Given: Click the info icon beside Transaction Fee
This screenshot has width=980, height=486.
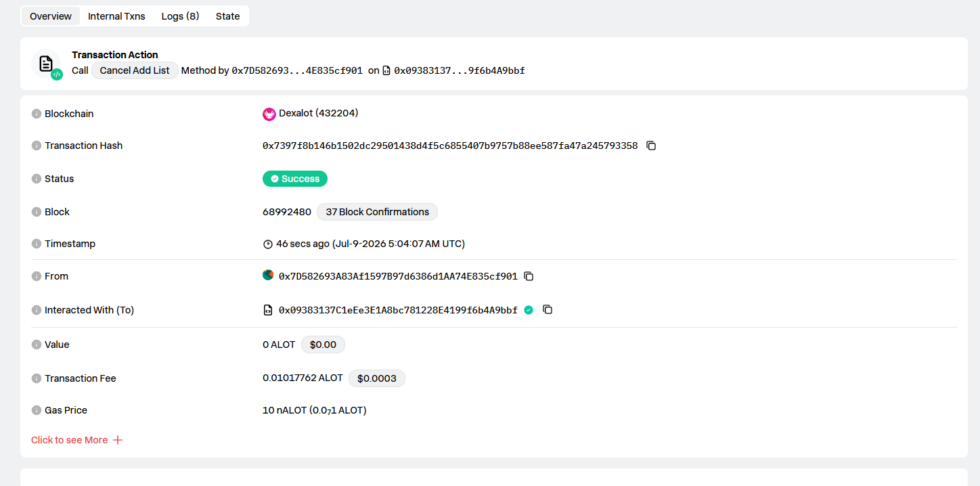Looking at the screenshot, I should [37, 378].
